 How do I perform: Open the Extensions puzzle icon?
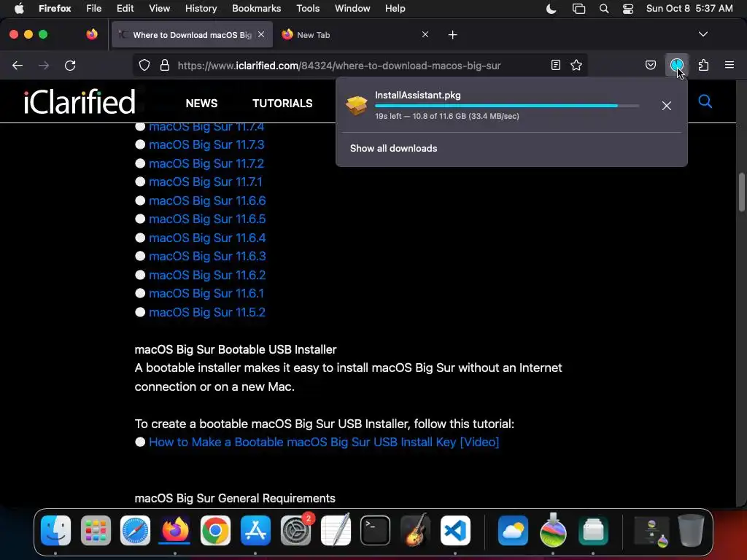coord(703,65)
